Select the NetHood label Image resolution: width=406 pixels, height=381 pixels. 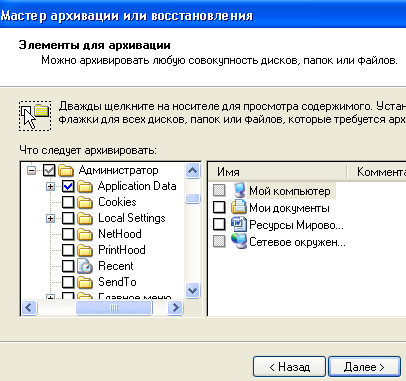point(120,234)
